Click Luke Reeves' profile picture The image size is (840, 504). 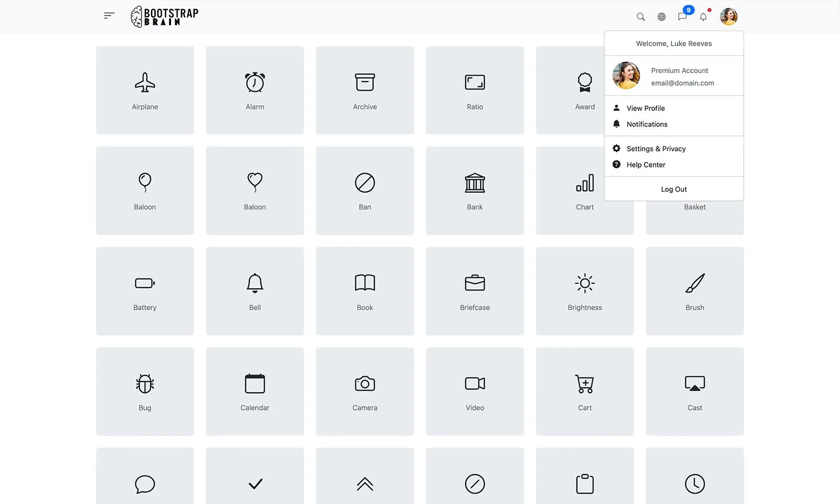coord(729,16)
